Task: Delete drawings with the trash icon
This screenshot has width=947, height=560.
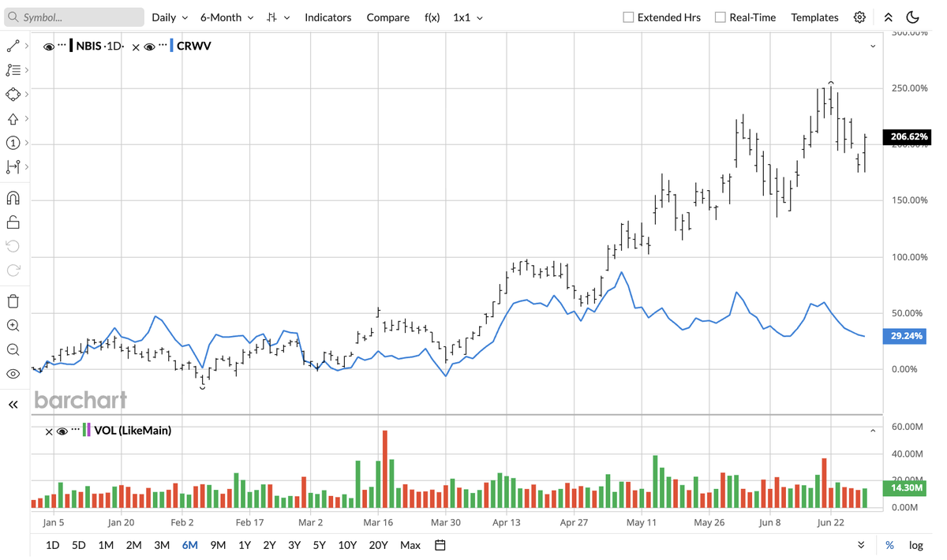Action: coord(13,301)
